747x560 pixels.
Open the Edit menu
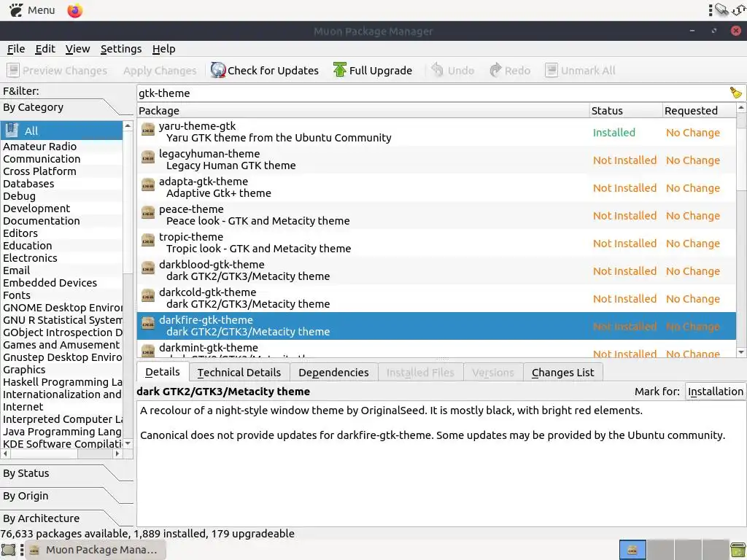click(x=45, y=49)
